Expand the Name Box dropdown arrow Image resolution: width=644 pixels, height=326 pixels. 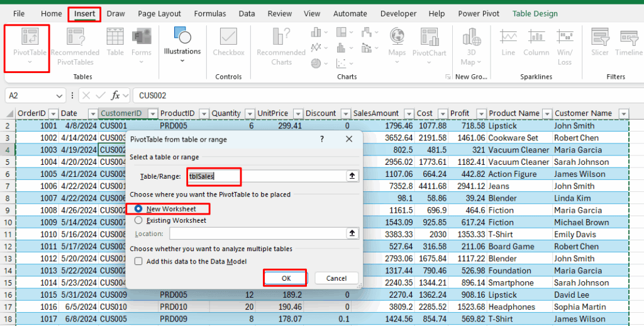coord(59,96)
